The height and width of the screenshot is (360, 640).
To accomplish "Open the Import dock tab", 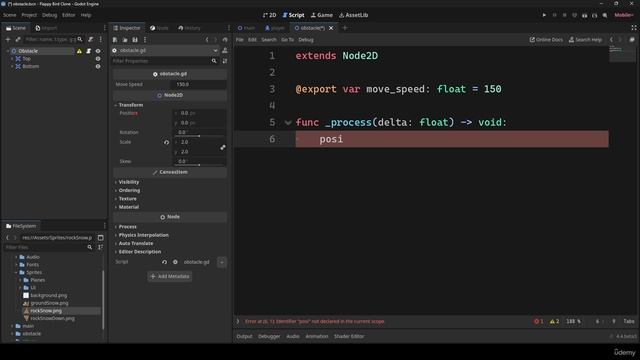I will [x=46, y=28].
